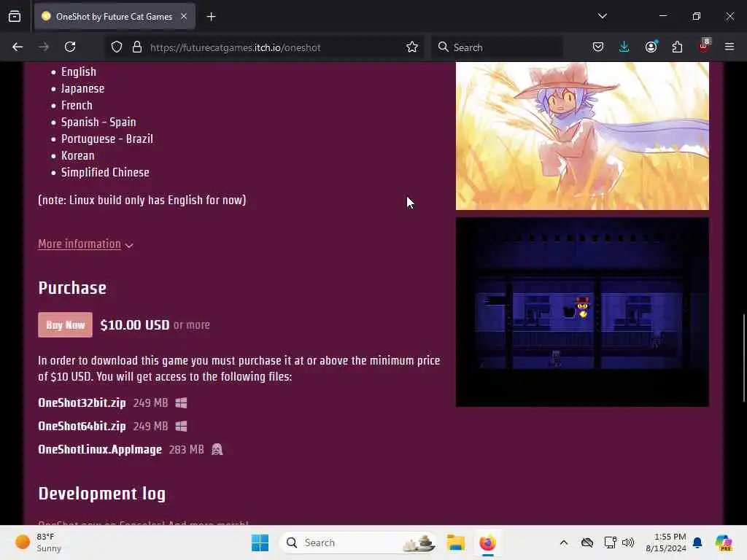Click the OneShotLinux.AppImage file name
This screenshot has width=747, height=560.
(100, 449)
